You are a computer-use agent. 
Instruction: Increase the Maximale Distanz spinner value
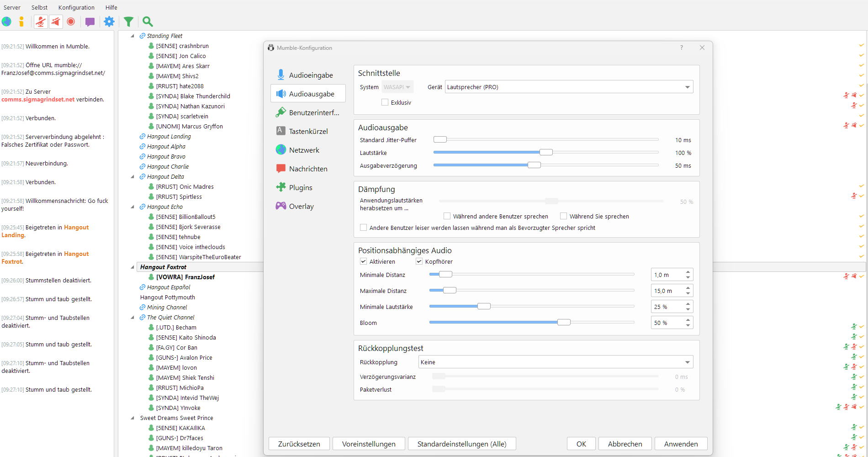688,288
